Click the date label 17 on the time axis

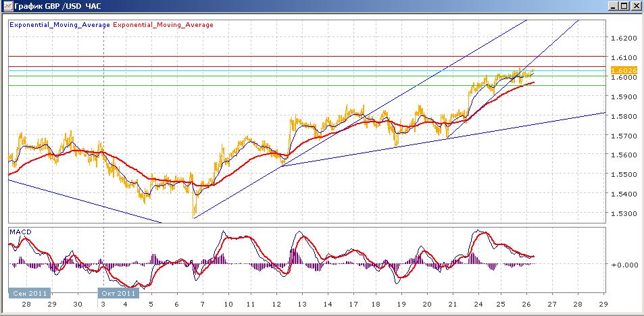tap(353, 304)
